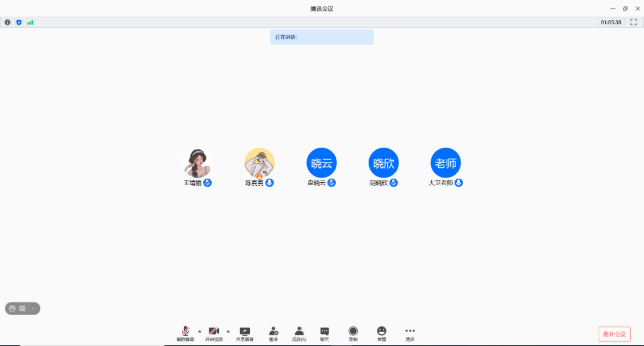
Task: Unmute the microphone (解除静音)
Action: pos(185,333)
